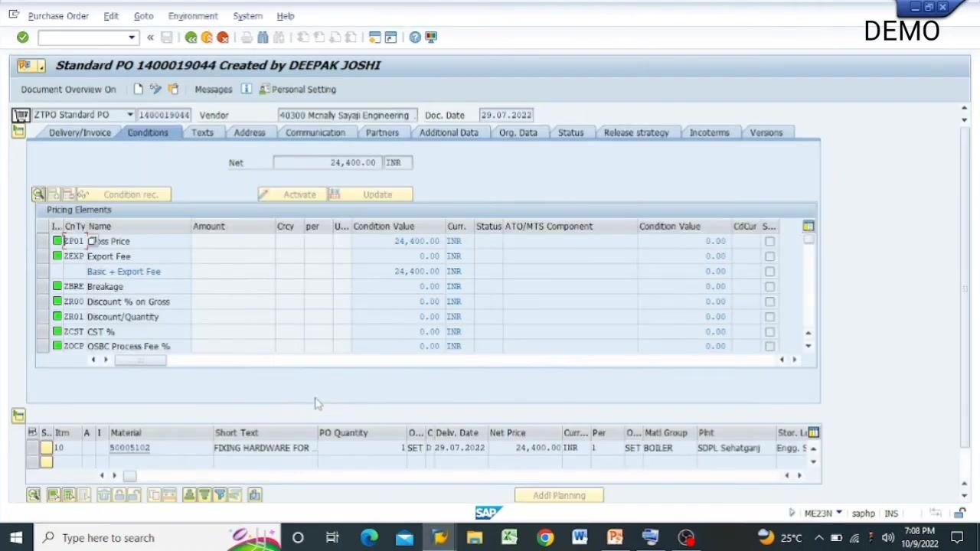The width and height of the screenshot is (980, 551).
Task: Tick the checkbox in the Breakage row
Action: pyautogui.click(x=769, y=286)
